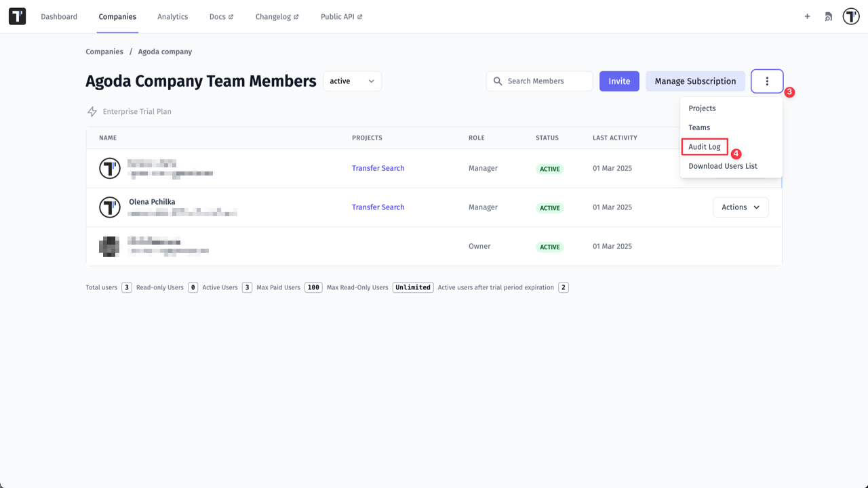Screen dimensions: 868x488
Task: Choose Download Users List in the menu
Action: click(x=722, y=165)
